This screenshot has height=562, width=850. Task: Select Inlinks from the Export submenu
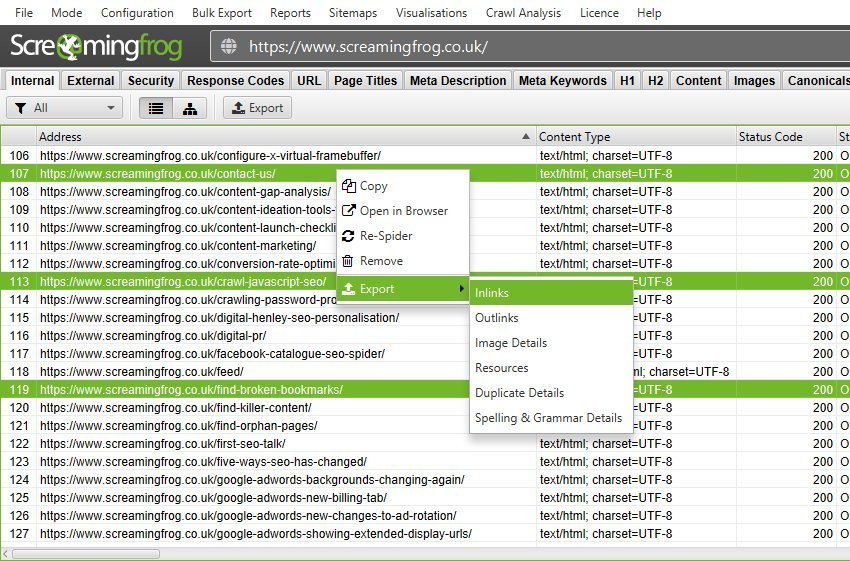[491, 293]
